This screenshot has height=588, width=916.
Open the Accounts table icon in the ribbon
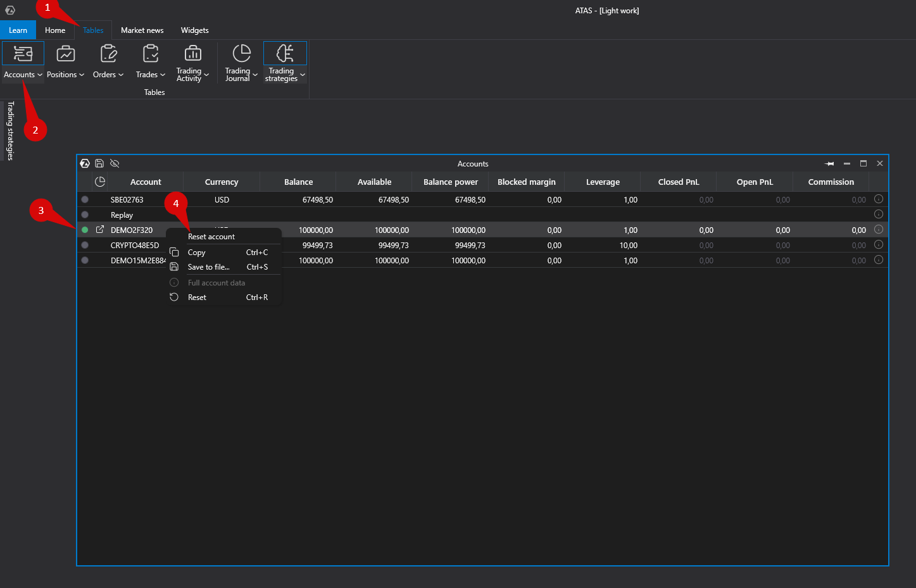tap(23, 54)
